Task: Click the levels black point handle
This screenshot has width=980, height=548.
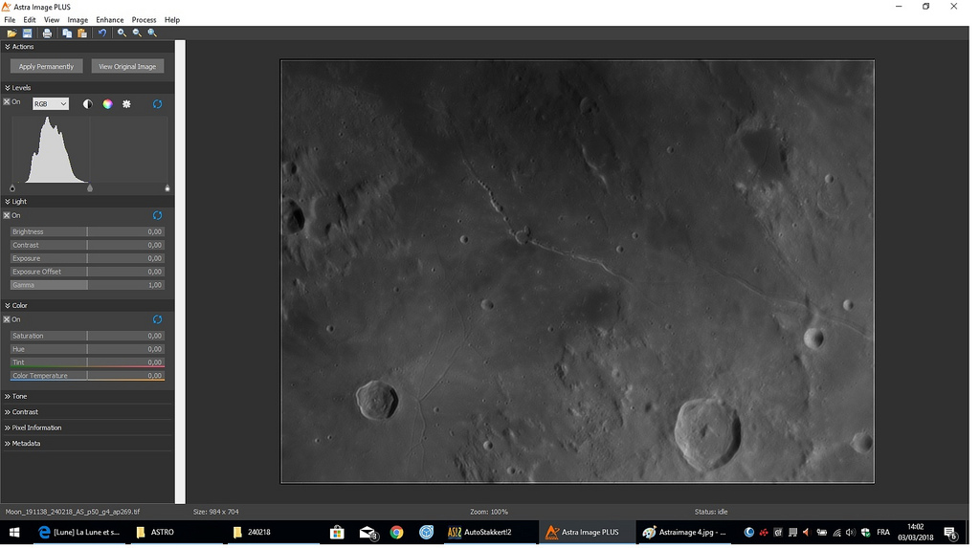Action: click(12, 188)
